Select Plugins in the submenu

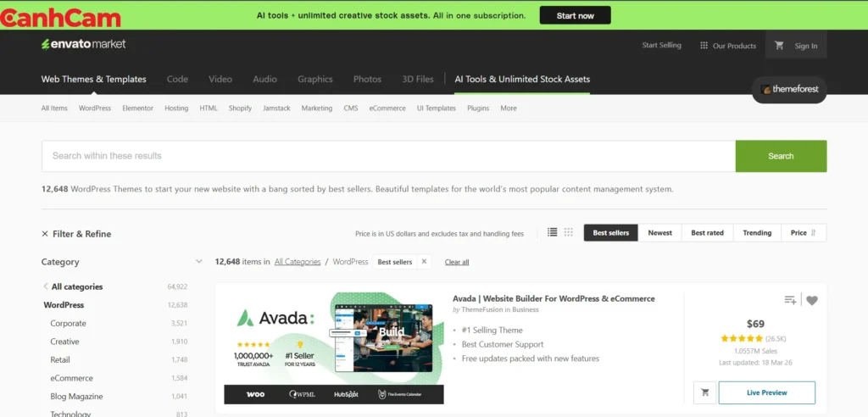tap(478, 108)
